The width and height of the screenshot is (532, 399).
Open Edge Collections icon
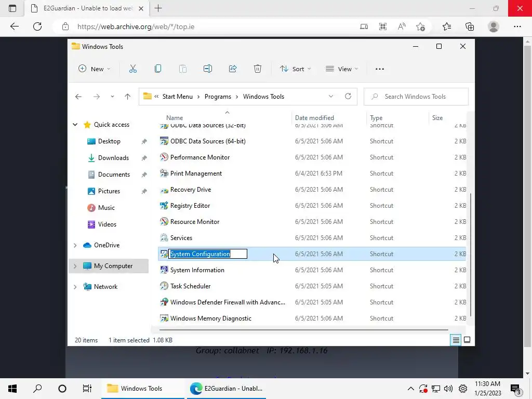tap(470, 26)
